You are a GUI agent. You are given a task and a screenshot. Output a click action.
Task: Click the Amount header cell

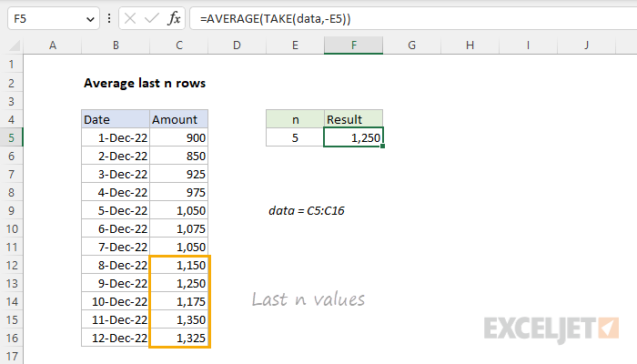click(178, 119)
